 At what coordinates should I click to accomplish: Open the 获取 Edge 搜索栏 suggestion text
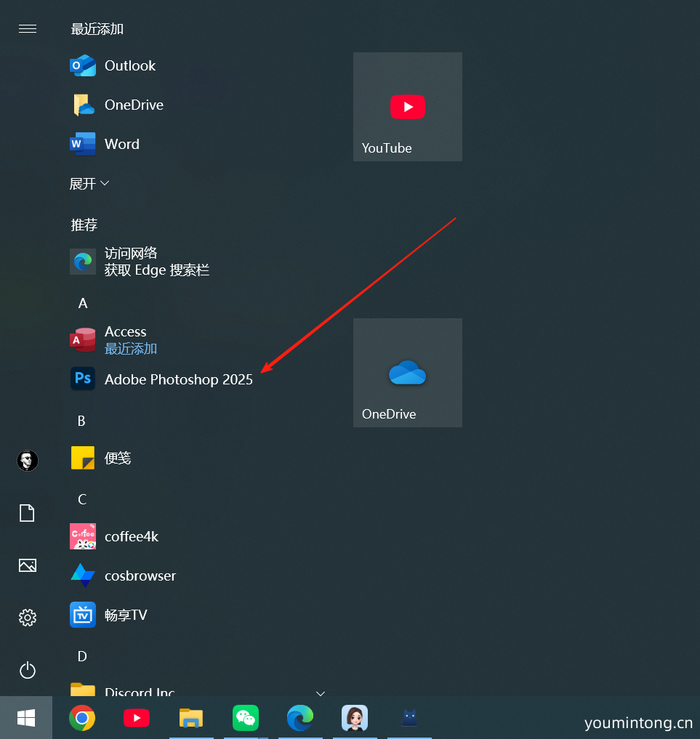click(x=156, y=270)
